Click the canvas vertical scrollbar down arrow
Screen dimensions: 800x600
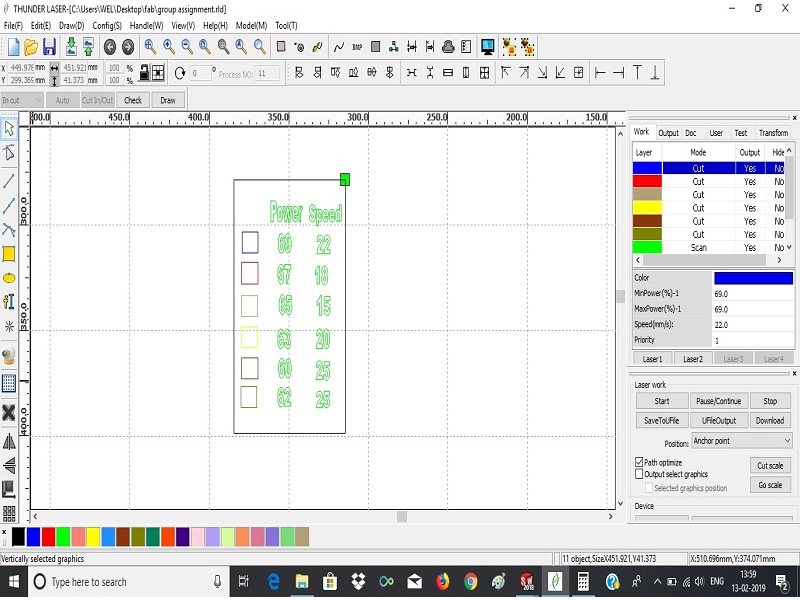[620, 503]
